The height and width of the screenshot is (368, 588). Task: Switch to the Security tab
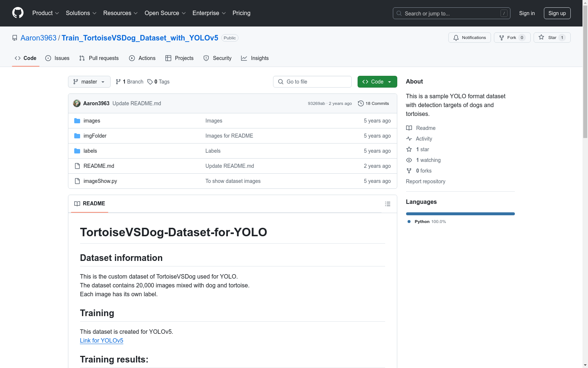[218, 58]
